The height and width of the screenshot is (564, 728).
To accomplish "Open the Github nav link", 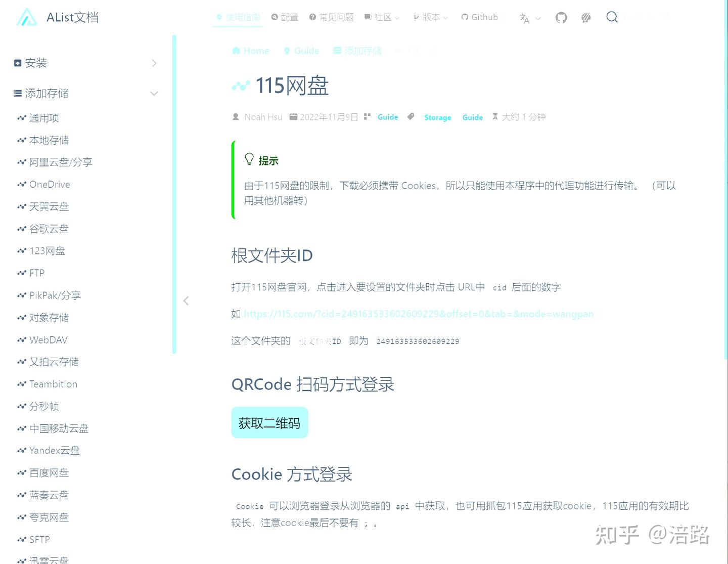I will point(480,17).
